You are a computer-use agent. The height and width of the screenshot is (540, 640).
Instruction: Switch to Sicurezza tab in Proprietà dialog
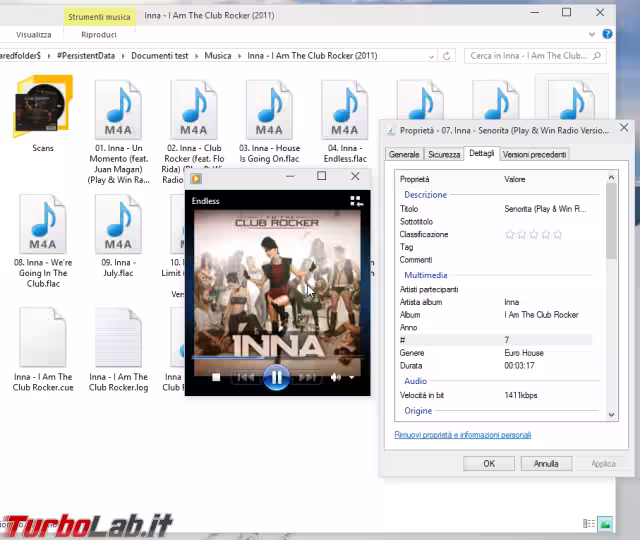(444, 154)
